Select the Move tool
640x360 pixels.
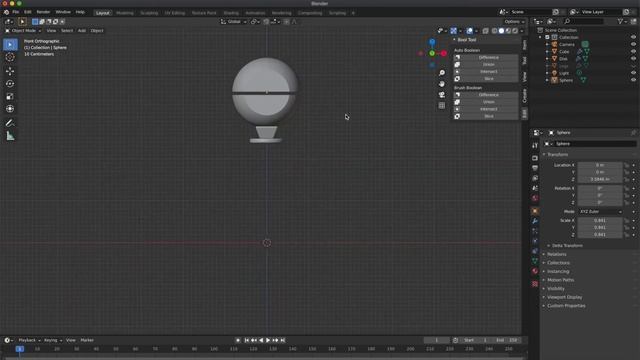pyautogui.click(x=10, y=71)
